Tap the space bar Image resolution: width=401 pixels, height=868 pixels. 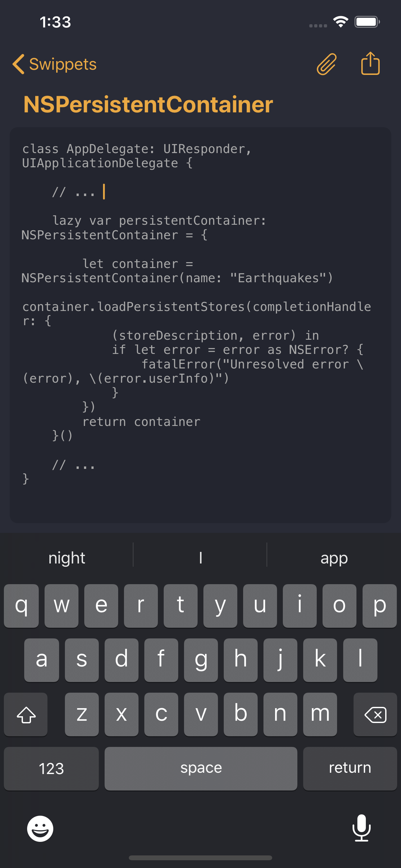[x=200, y=769]
